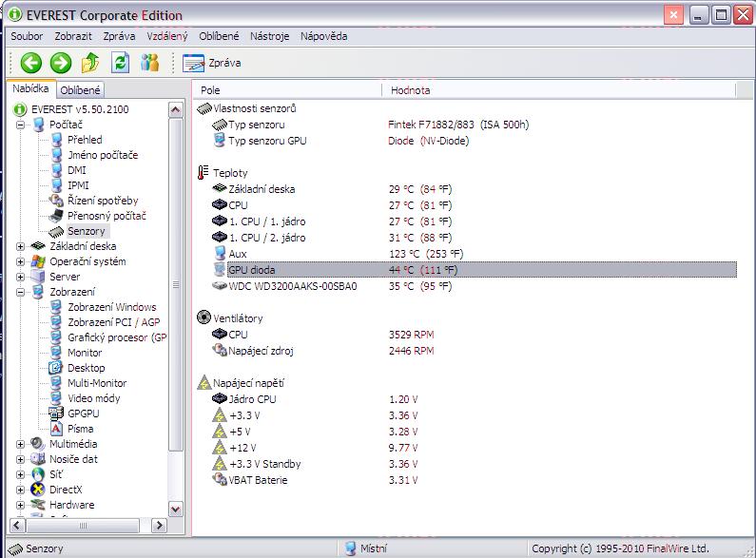Viewport: 756px width, 558px height.
Task: Expand the Operační systém tree node
Action: (20, 261)
